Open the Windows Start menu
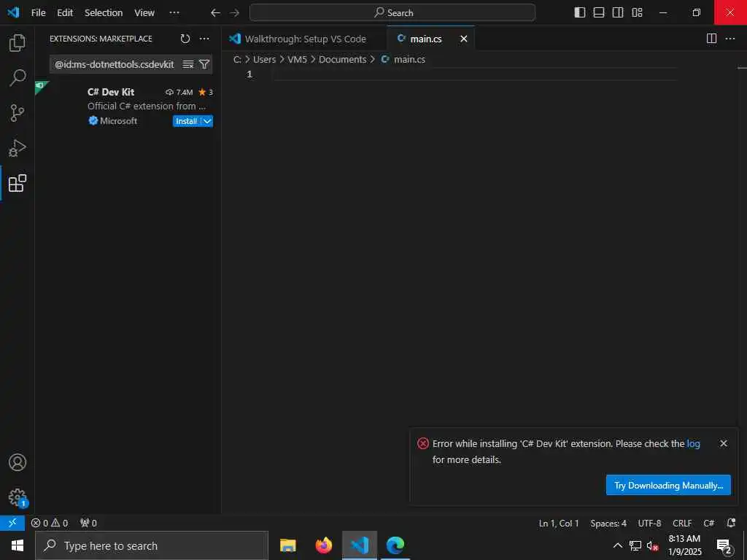The width and height of the screenshot is (747, 560). (18, 545)
